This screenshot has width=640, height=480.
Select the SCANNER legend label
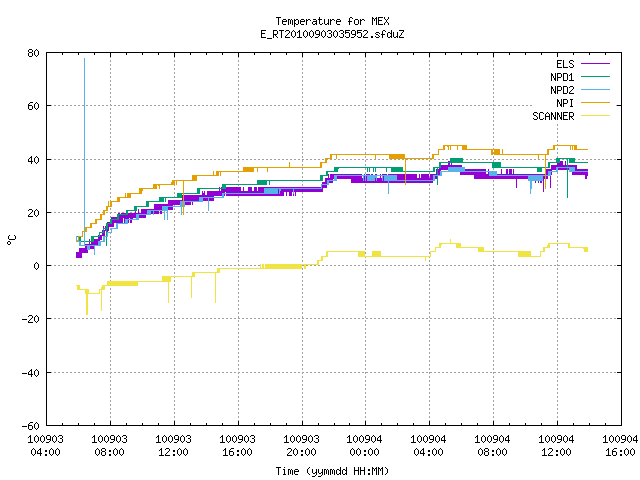(x=553, y=116)
